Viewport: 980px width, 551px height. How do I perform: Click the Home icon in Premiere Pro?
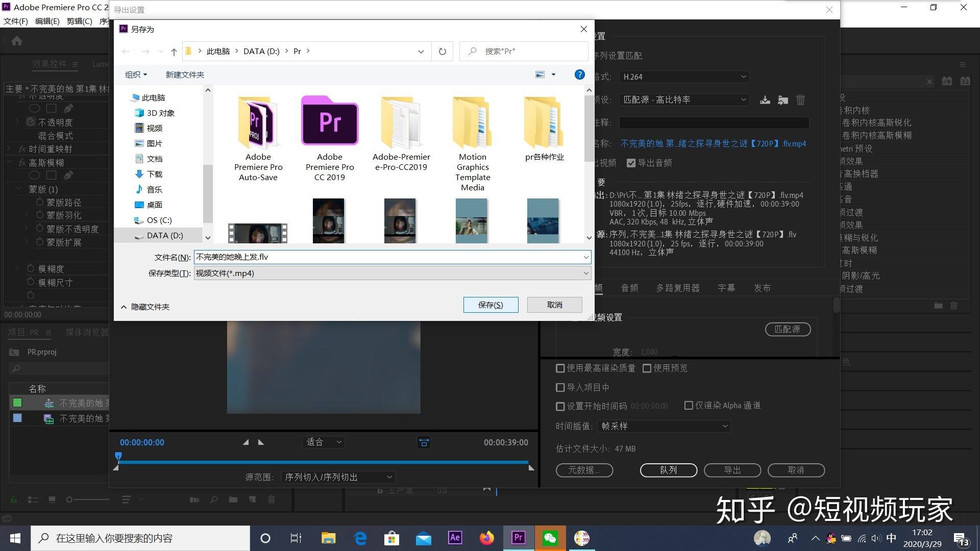pos(17,41)
